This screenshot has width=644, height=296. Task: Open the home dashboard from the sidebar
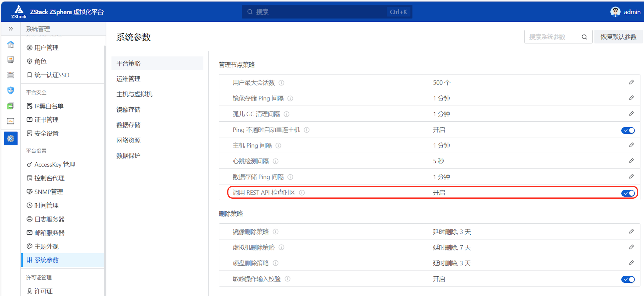coord(10,44)
